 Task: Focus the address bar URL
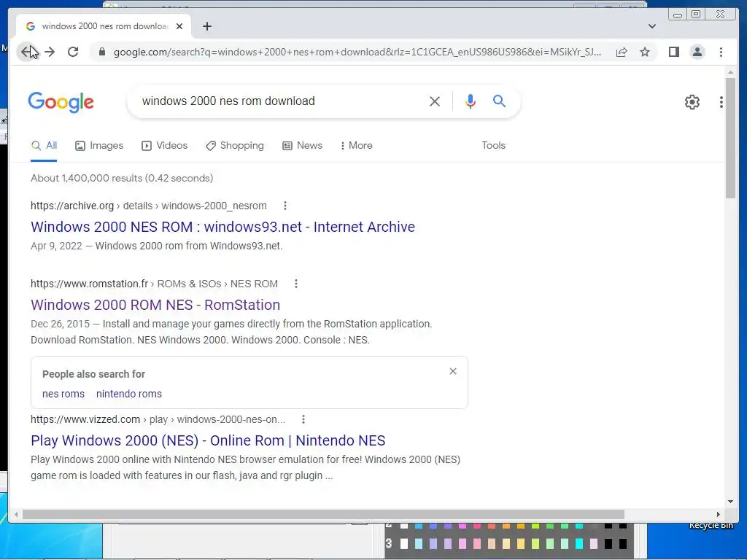click(x=357, y=52)
